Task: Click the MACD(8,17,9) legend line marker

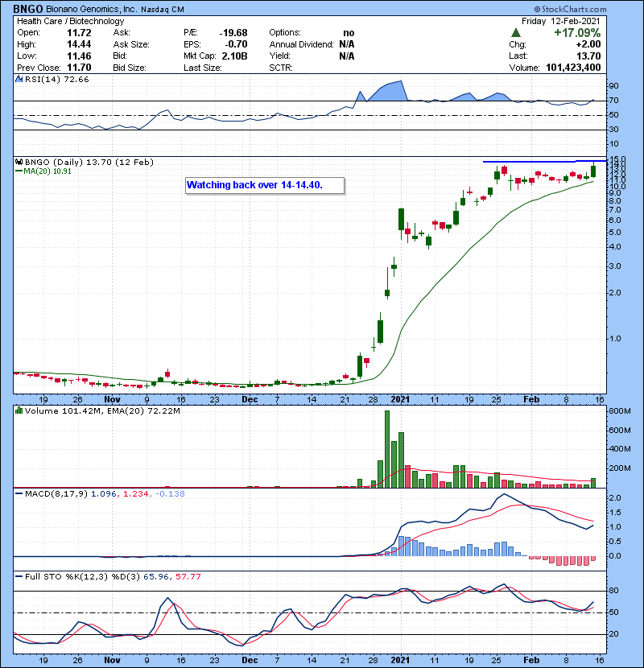Action: (19, 494)
